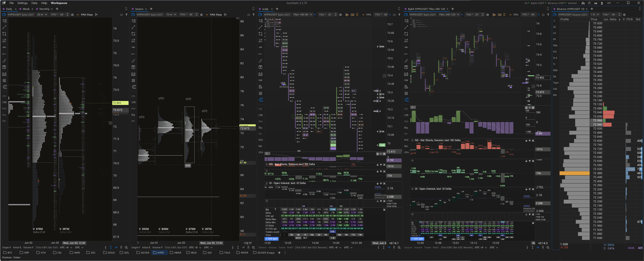Select the rectangle drawing tool in Daily panel
The width and height of the screenshot is (644, 261).
pyautogui.click(x=4, y=34)
